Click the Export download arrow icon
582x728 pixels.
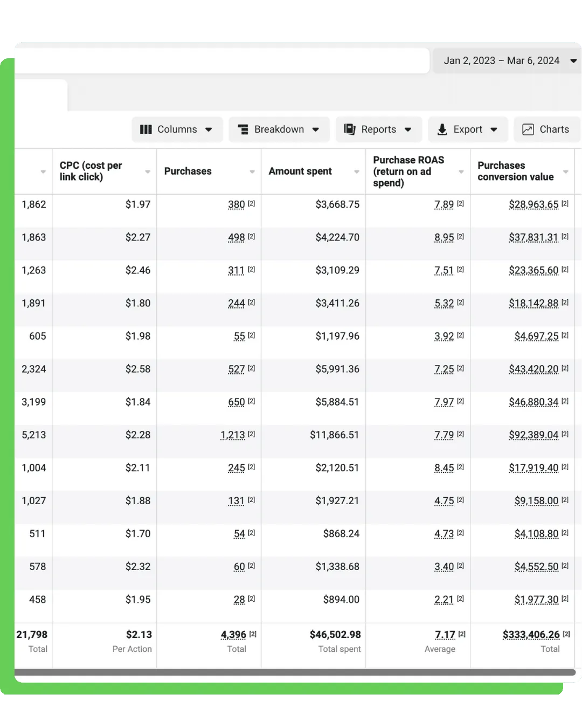442,129
